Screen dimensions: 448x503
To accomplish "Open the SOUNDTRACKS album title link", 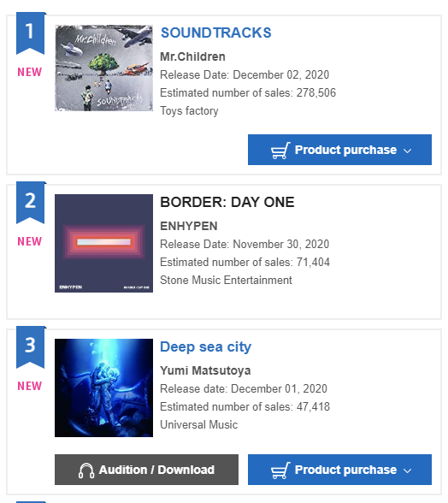I will [215, 33].
